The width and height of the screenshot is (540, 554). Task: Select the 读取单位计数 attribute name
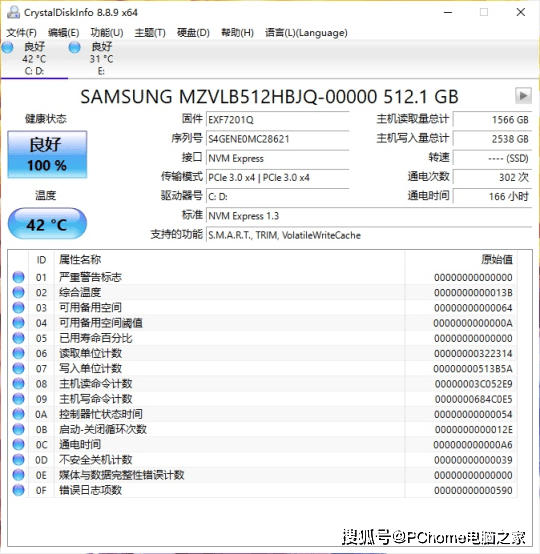[x=90, y=353]
